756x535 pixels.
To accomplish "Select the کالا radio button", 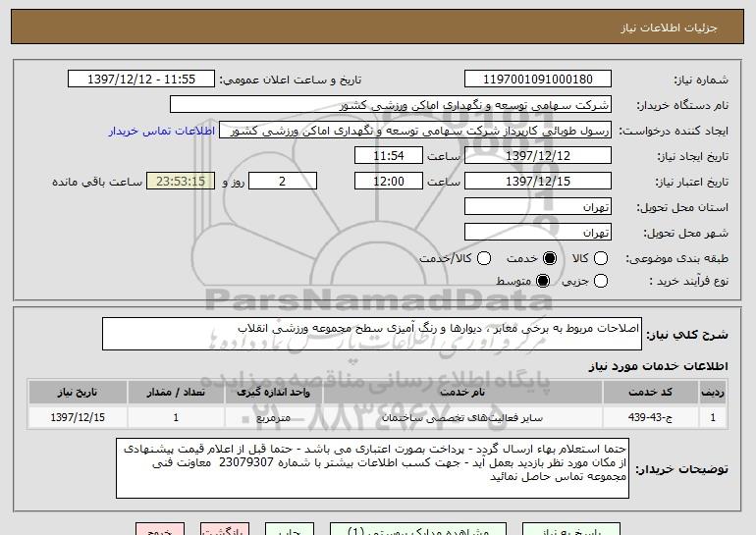I will click(x=601, y=259).
